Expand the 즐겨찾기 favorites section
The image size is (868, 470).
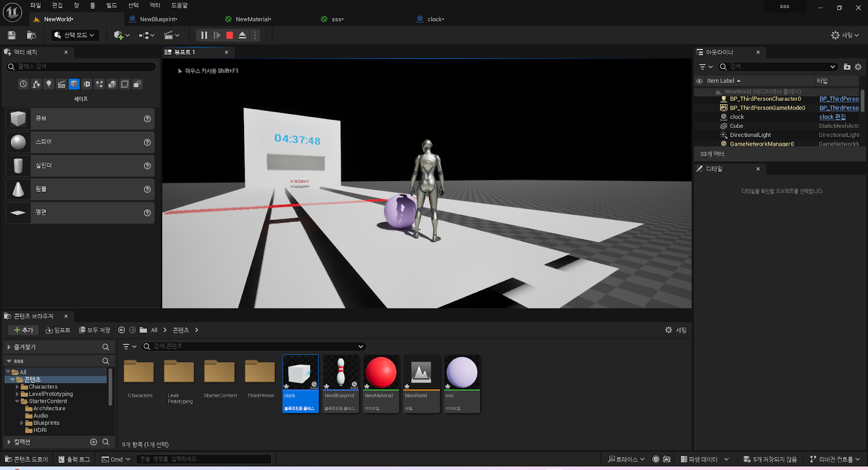[9, 347]
